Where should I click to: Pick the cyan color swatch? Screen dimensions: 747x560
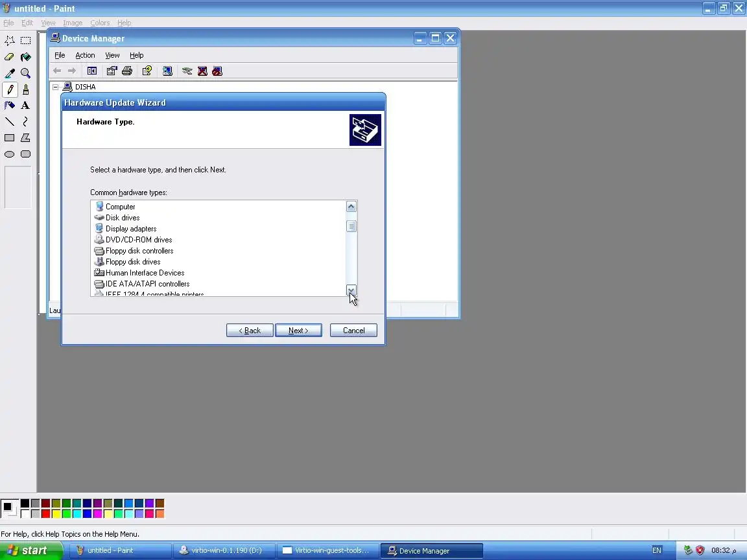[x=77, y=513]
